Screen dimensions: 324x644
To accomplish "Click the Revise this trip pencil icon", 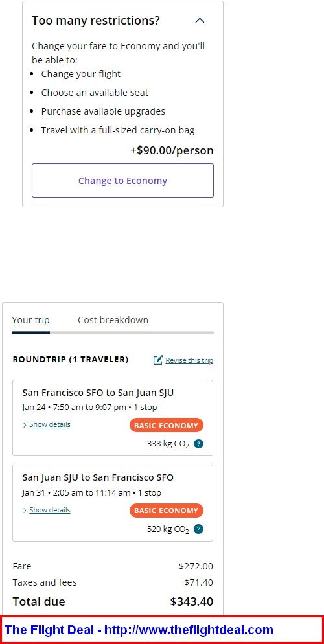I will 158,360.
